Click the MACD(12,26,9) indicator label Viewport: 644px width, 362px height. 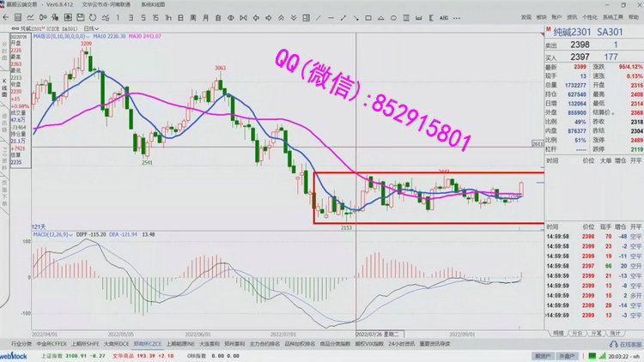(x=51, y=233)
